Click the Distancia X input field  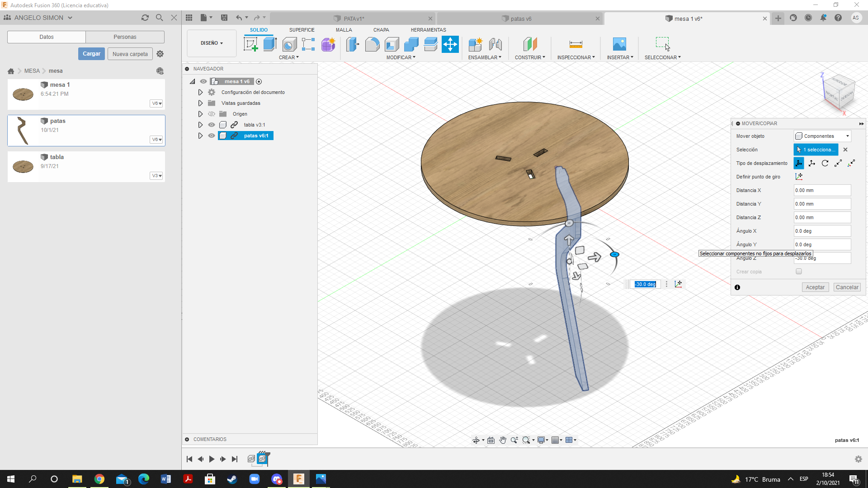point(822,190)
